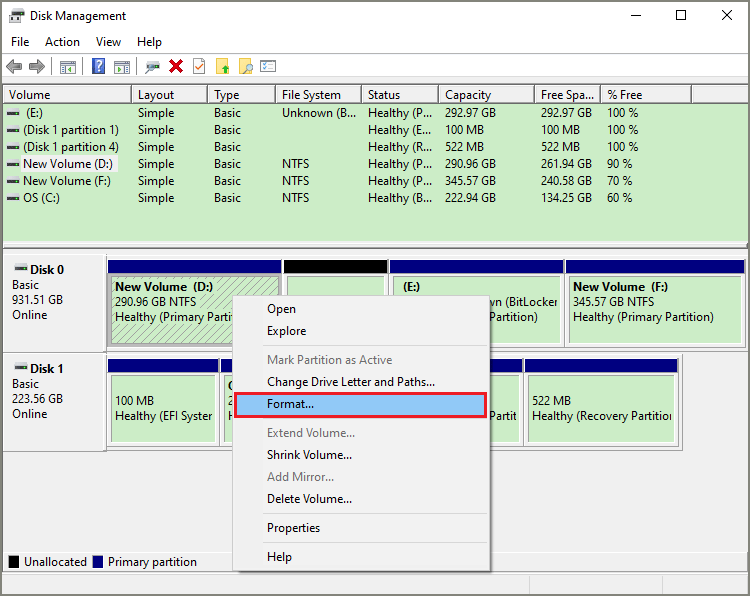Screen dimensions: 750x596
Task: Click the drive icon beside New Volume (F:) row
Action: tap(13, 181)
